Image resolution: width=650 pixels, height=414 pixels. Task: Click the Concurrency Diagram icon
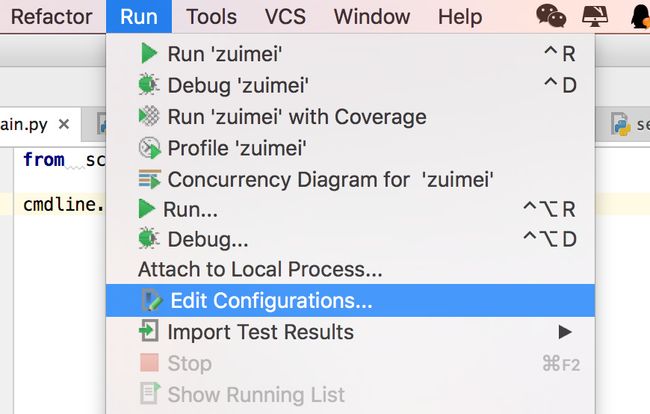pyautogui.click(x=149, y=179)
